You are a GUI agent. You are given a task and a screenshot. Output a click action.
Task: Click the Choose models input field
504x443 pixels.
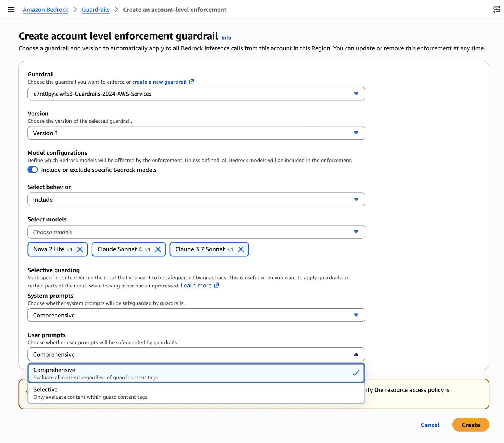[x=190, y=232]
